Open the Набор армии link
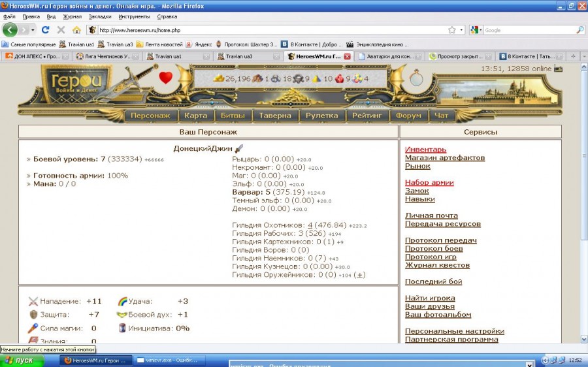The height and width of the screenshot is (367, 588). point(429,183)
